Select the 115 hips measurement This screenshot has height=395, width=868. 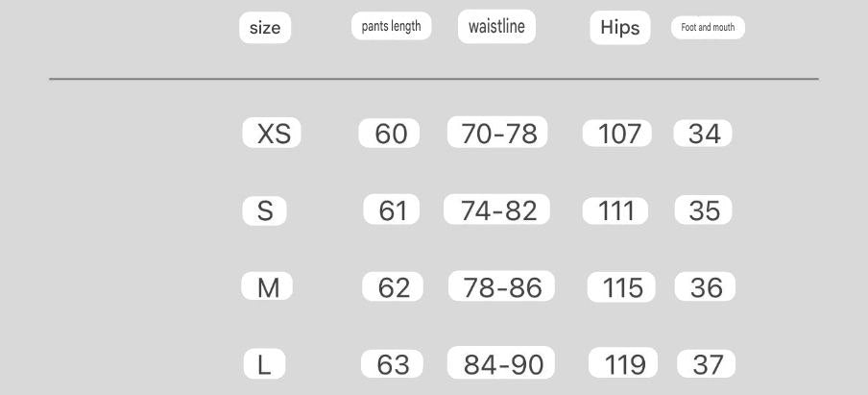[621, 287]
